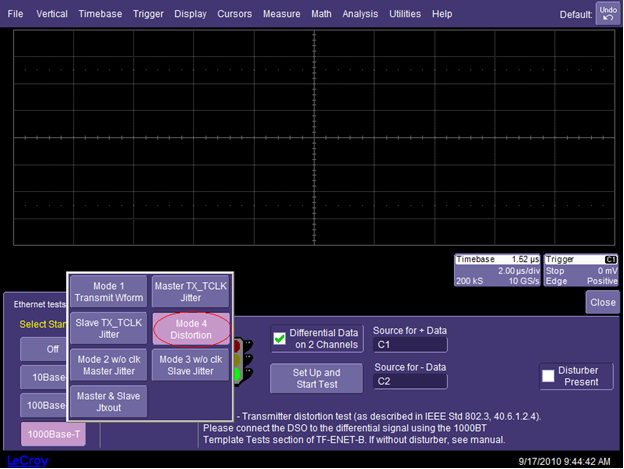Open the Math menu

321,14
